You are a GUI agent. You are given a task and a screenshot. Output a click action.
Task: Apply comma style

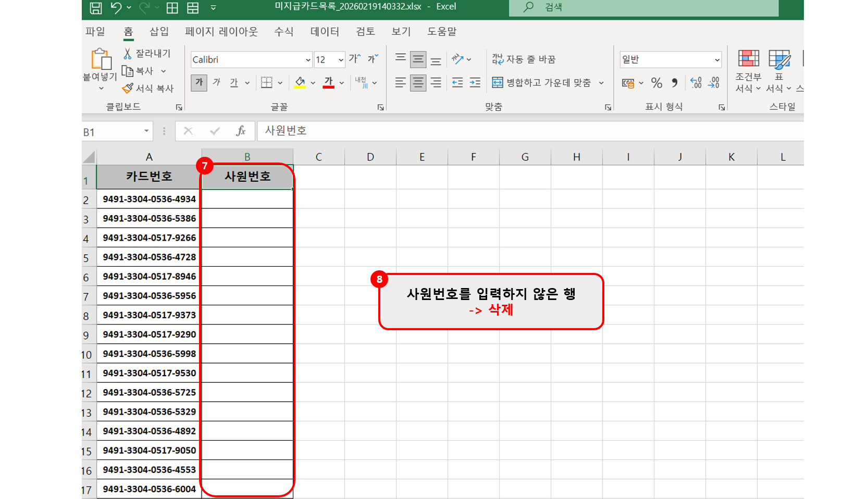675,83
